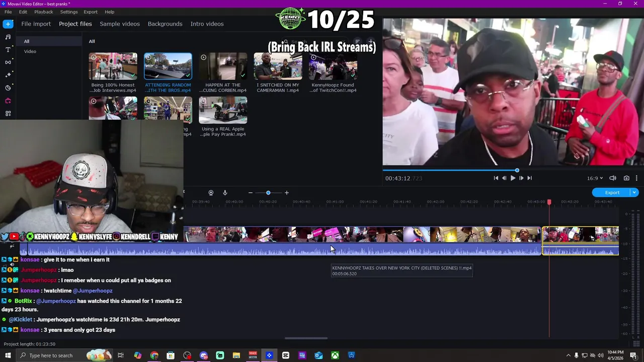Screen dimensions: 644x362
Task: Select the I SNITCHED ON MY CAMERAMAN clip
Action: 278,66
